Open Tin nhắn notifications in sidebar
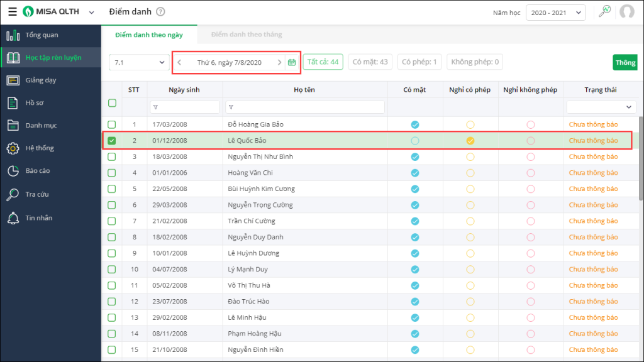This screenshot has height=362, width=644. 39,218
